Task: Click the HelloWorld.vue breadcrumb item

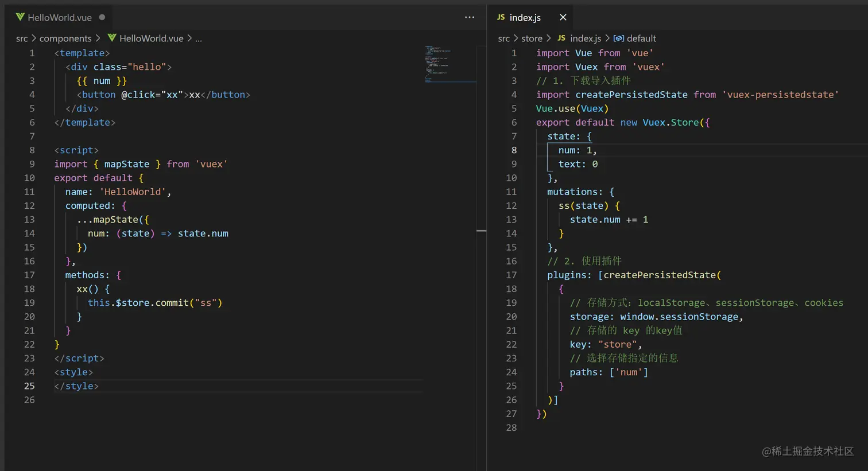Action: pyautogui.click(x=152, y=38)
